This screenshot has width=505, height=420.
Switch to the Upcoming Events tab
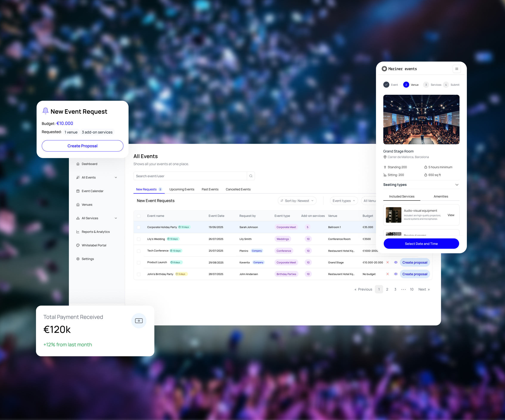(x=182, y=189)
